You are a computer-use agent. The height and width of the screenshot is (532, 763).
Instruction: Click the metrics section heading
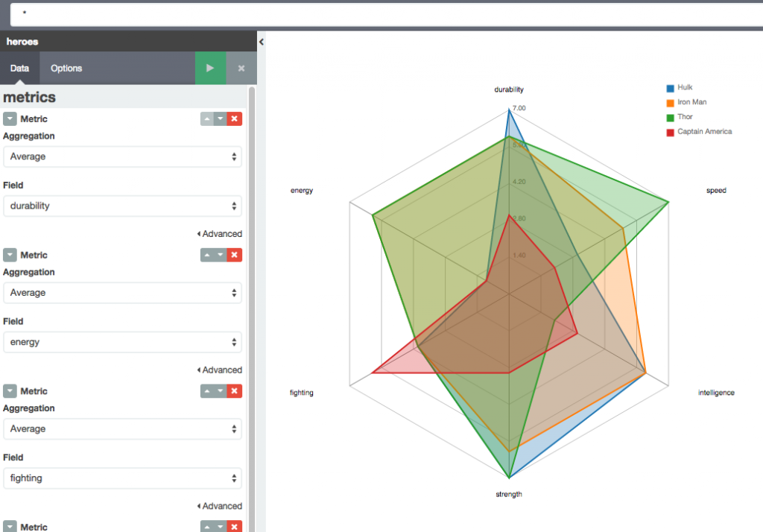pyautogui.click(x=29, y=97)
